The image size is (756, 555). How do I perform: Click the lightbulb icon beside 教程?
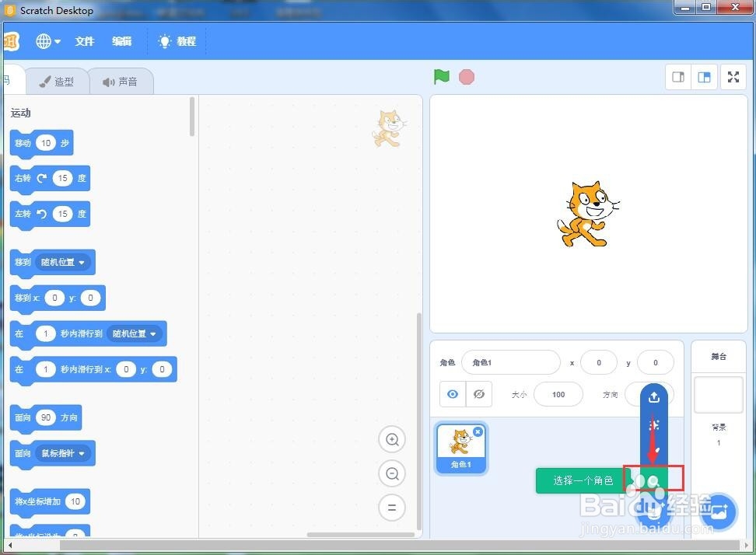point(164,41)
